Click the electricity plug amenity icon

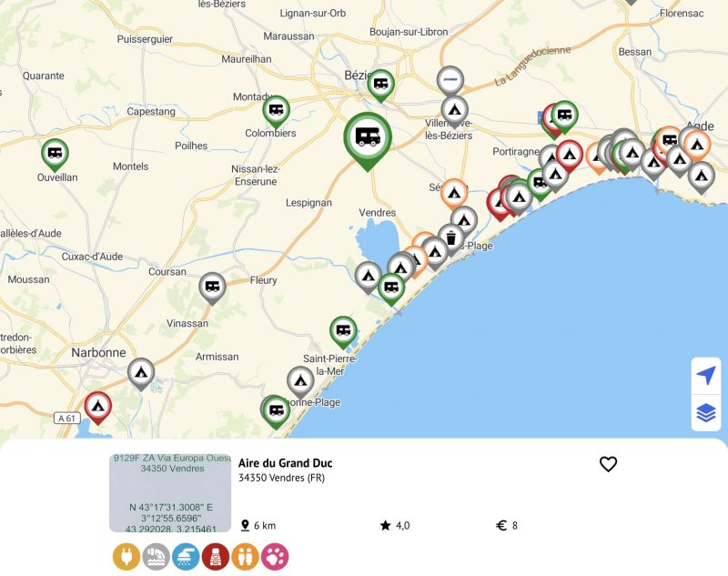tap(126, 557)
